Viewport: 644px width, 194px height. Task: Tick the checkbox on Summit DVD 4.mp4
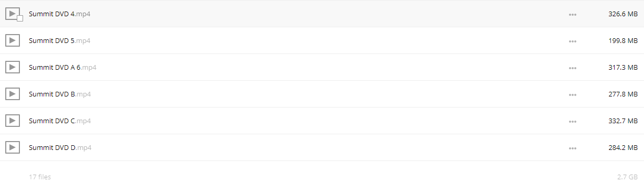20,18
